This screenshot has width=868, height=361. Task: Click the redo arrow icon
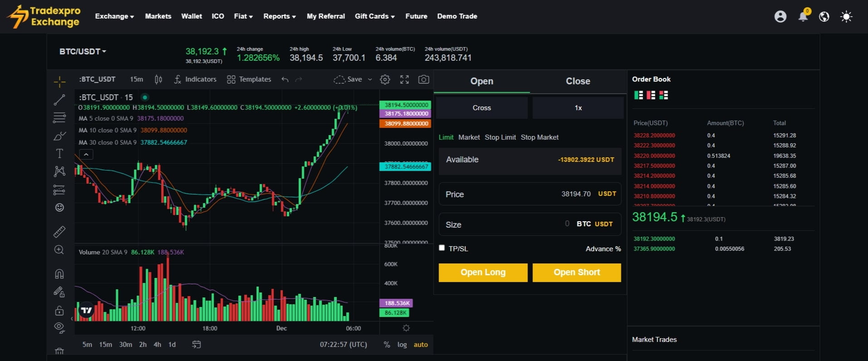pos(298,80)
